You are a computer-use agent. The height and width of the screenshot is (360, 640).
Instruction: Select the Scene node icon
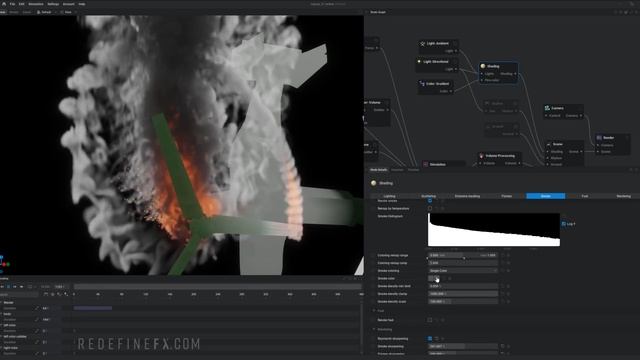[x=549, y=144]
